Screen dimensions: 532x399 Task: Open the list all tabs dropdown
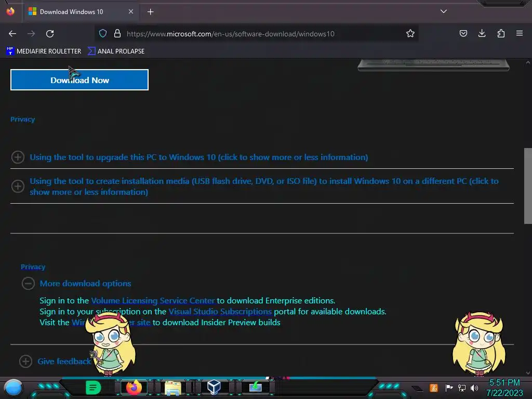(444, 11)
